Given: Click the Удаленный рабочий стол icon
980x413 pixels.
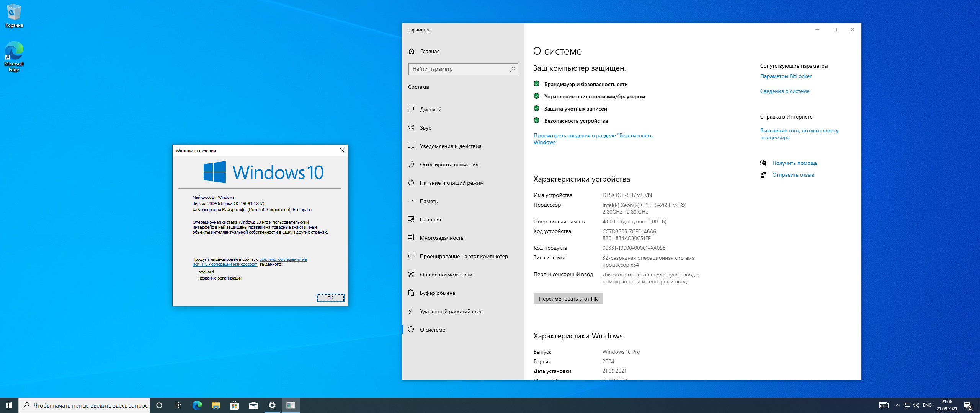Looking at the screenshot, I should pos(411,311).
